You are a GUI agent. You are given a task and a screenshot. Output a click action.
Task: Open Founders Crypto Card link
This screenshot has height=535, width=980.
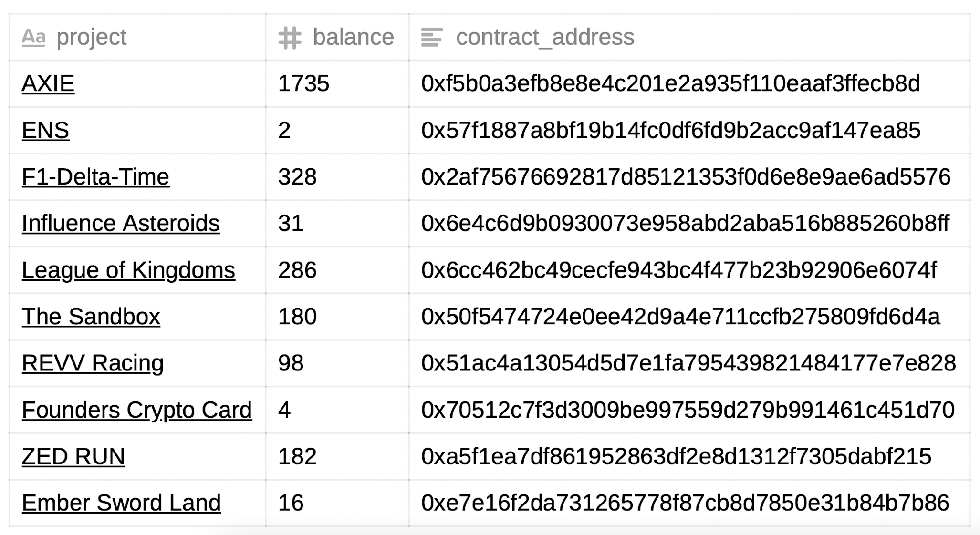coord(137,410)
